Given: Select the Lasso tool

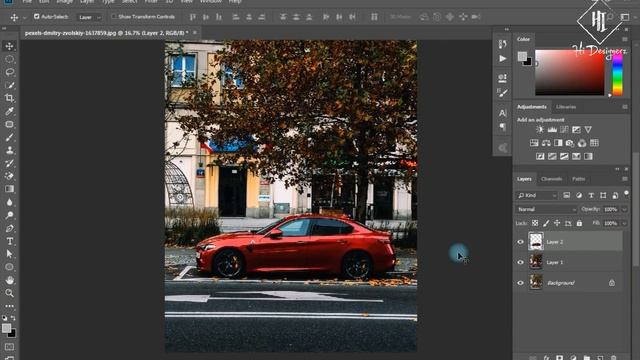Looking at the screenshot, I should pos(9,72).
